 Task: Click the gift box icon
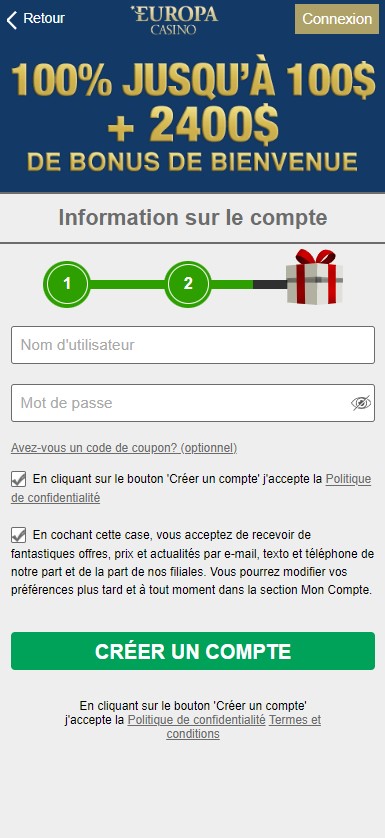[314, 277]
